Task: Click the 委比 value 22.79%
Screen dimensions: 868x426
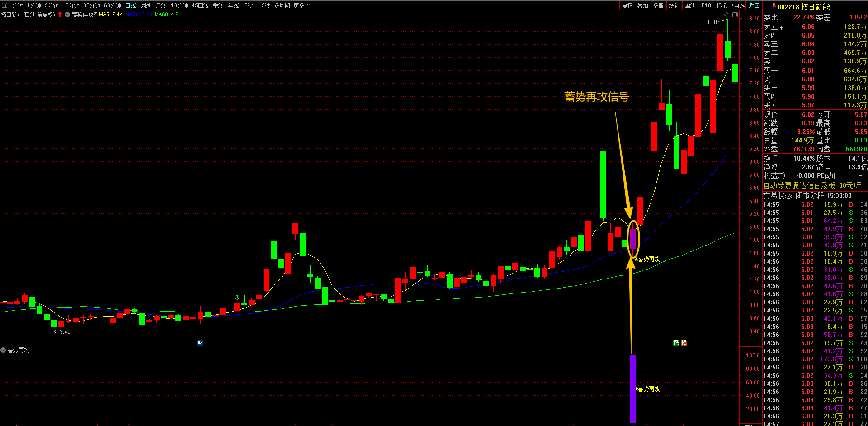Action: pos(804,18)
